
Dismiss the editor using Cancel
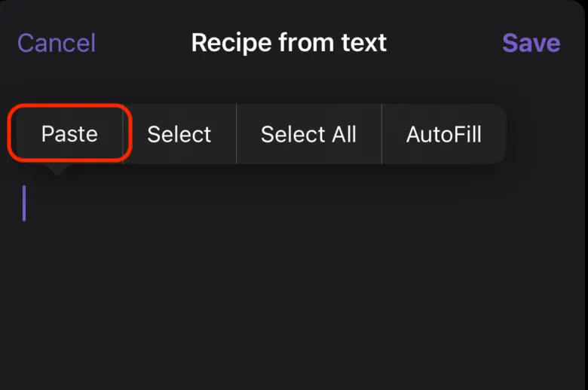pos(57,43)
